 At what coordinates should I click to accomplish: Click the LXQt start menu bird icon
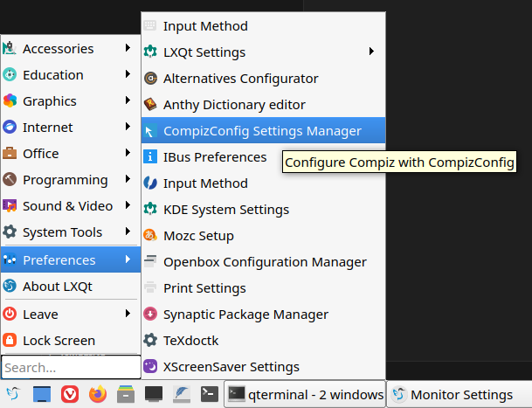pos(13,394)
